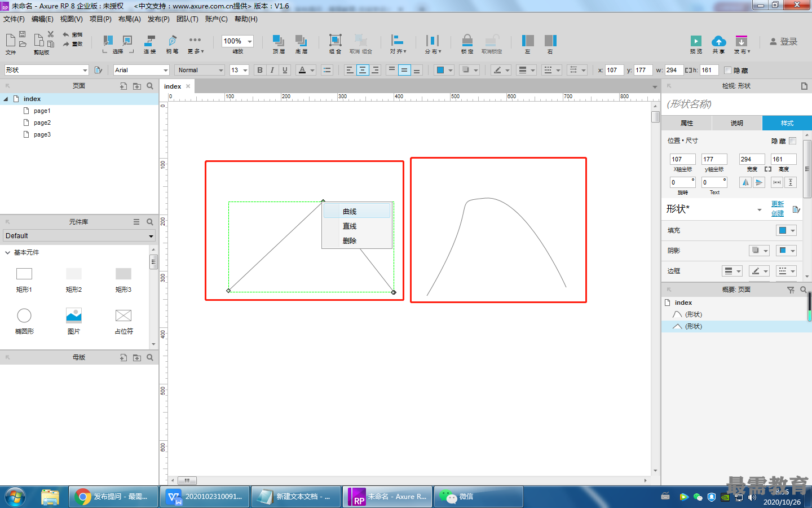Choose 删除 from the context menu
812x508 pixels.
[x=357, y=240]
